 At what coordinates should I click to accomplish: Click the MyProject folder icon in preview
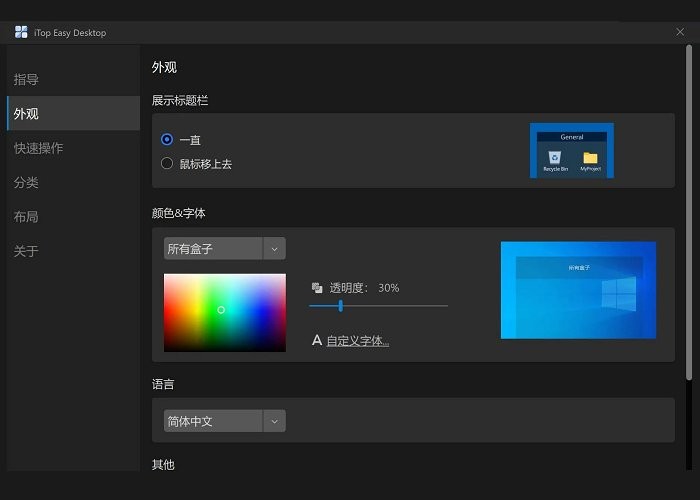pyautogui.click(x=590, y=158)
